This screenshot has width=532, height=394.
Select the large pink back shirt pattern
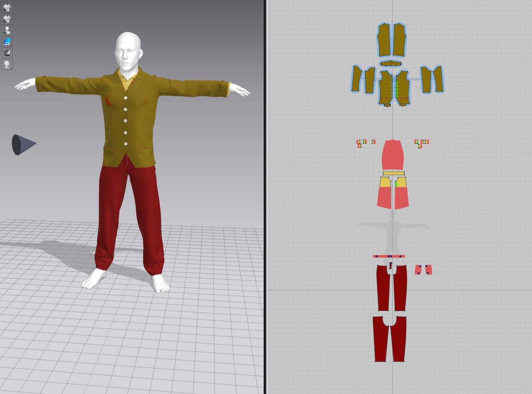(393, 155)
